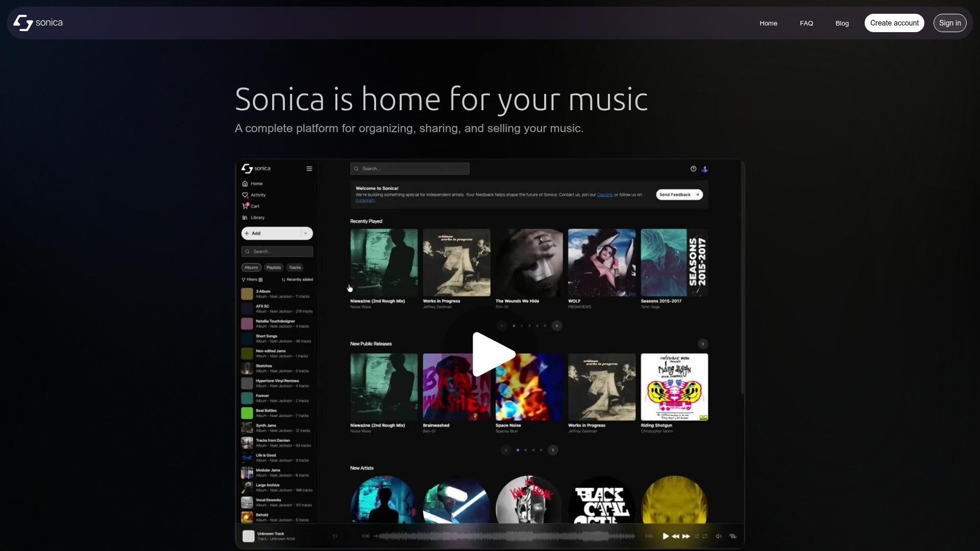Select the Albums filter tab
980x551 pixels.
pyautogui.click(x=251, y=267)
